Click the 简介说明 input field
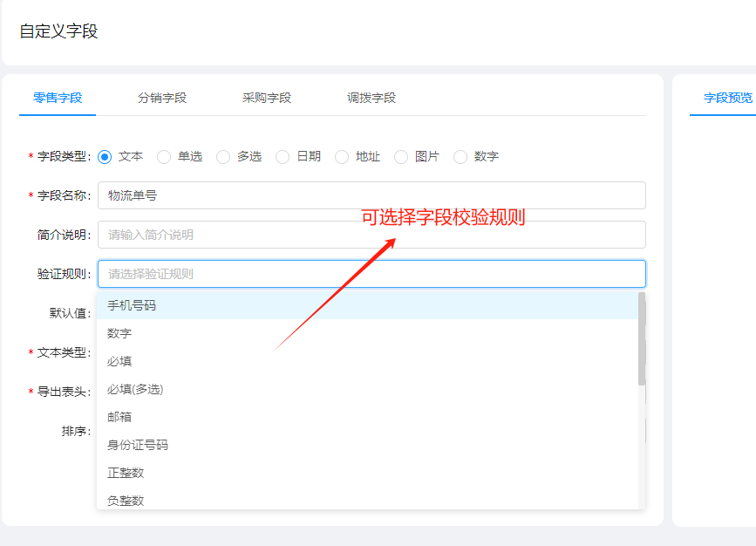The width and height of the screenshot is (756, 546). [x=371, y=235]
